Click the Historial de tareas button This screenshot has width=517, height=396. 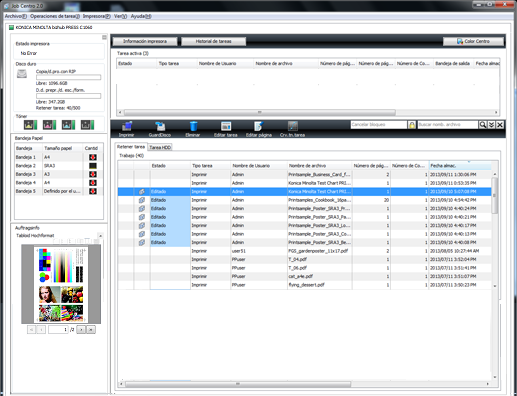pyautogui.click(x=213, y=41)
